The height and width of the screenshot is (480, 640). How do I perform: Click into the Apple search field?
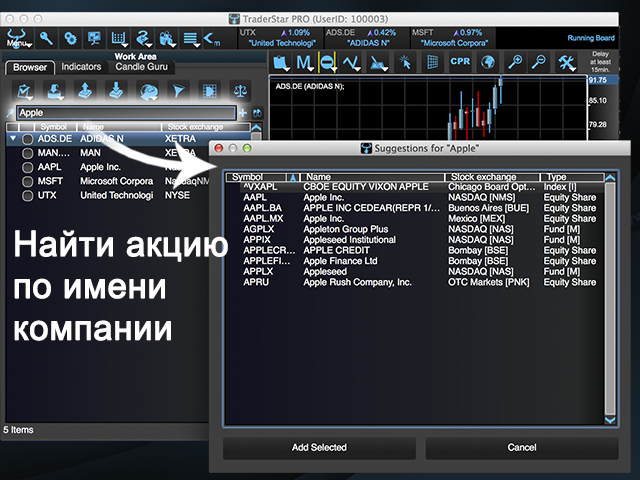(126, 113)
